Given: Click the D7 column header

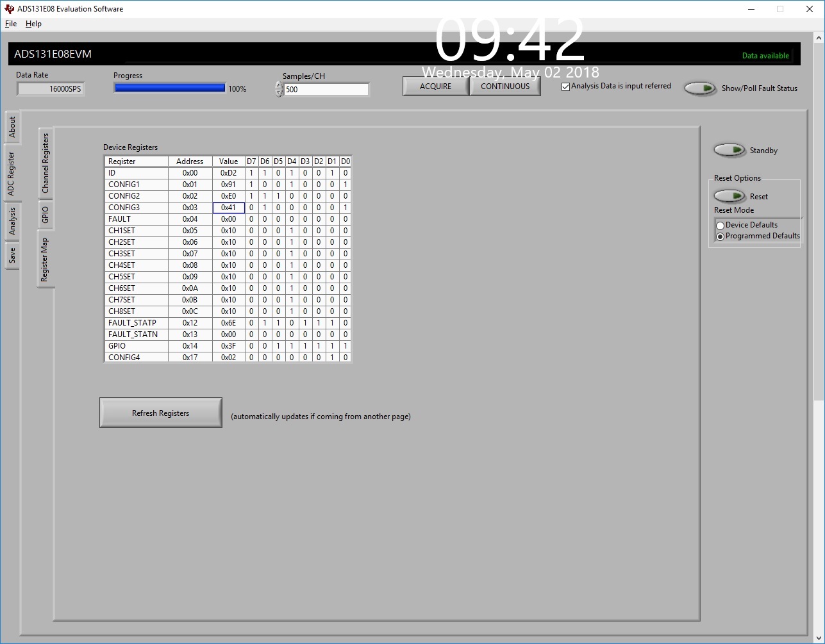Looking at the screenshot, I should (x=251, y=161).
